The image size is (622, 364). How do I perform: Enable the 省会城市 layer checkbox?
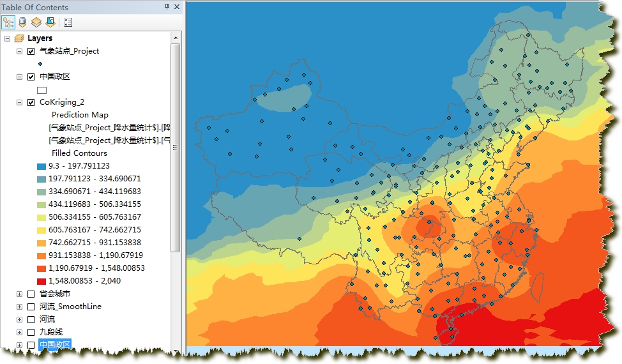(x=31, y=294)
